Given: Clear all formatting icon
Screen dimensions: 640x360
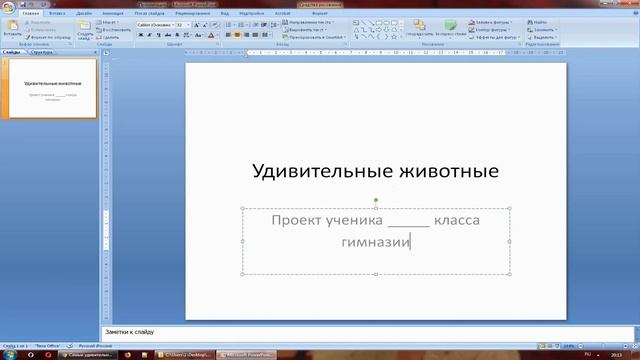Looking at the screenshot, I should [215, 25].
